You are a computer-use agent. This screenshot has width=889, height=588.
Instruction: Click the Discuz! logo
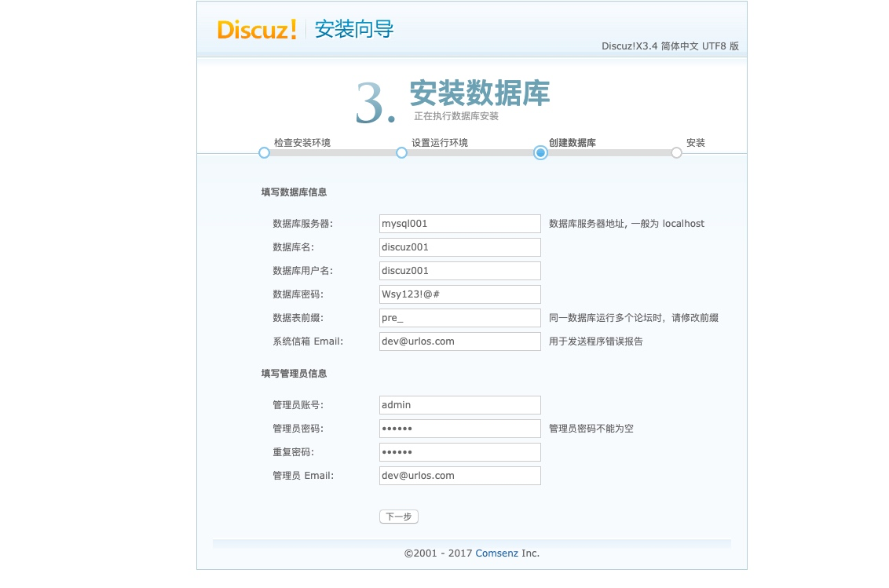click(x=258, y=30)
